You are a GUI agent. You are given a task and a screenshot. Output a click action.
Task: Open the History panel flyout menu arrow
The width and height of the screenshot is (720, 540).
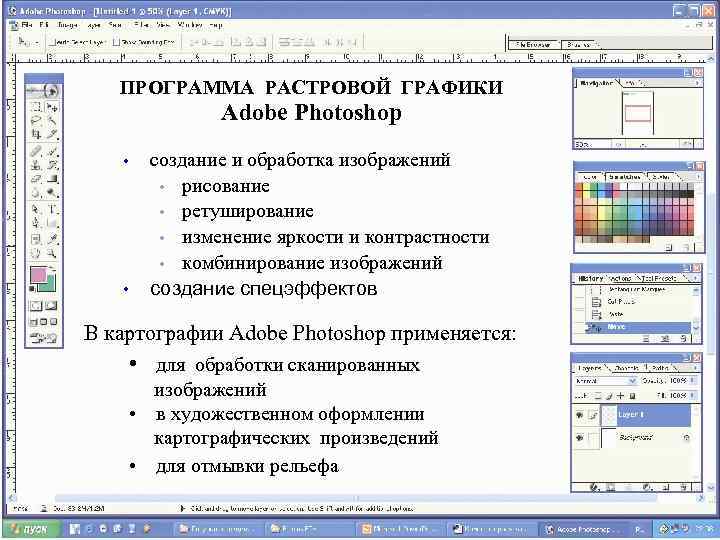[x=698, y=278]
